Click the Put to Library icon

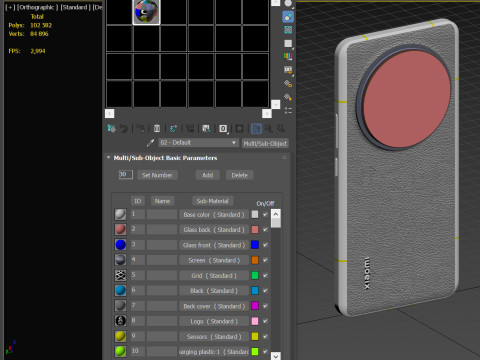click(x=206, y=129)
